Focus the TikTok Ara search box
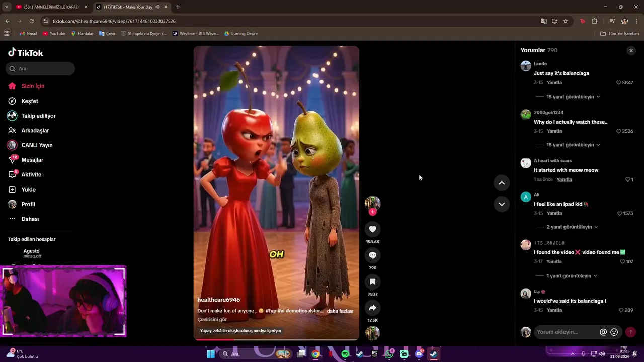The height and width of the screenshot is (362, 644). (x=40, y=69)
